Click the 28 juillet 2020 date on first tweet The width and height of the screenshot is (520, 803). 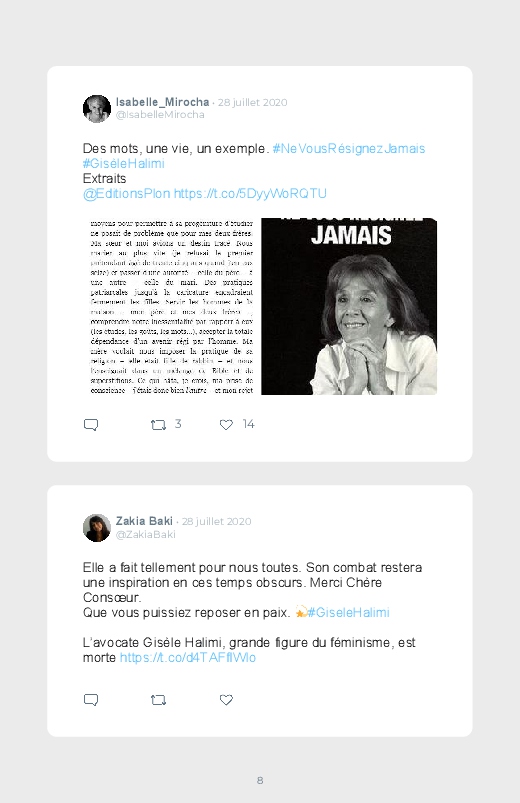(x=253, y=102)
